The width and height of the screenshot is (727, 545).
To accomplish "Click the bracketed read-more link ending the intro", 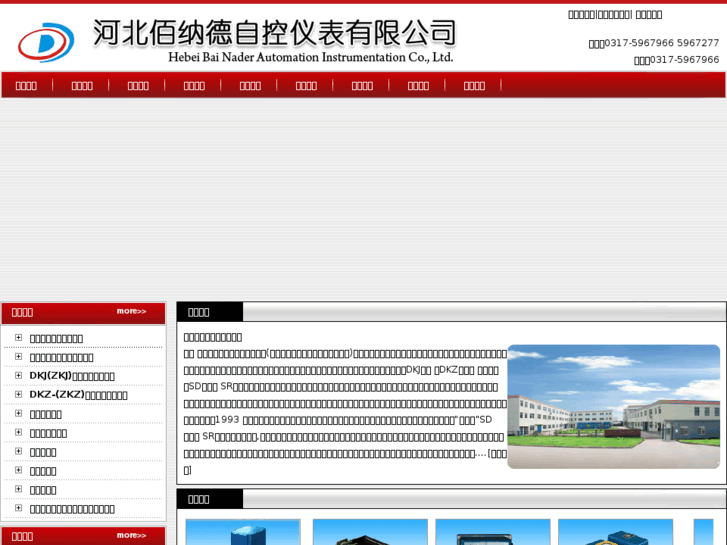I will pos(497,455).
